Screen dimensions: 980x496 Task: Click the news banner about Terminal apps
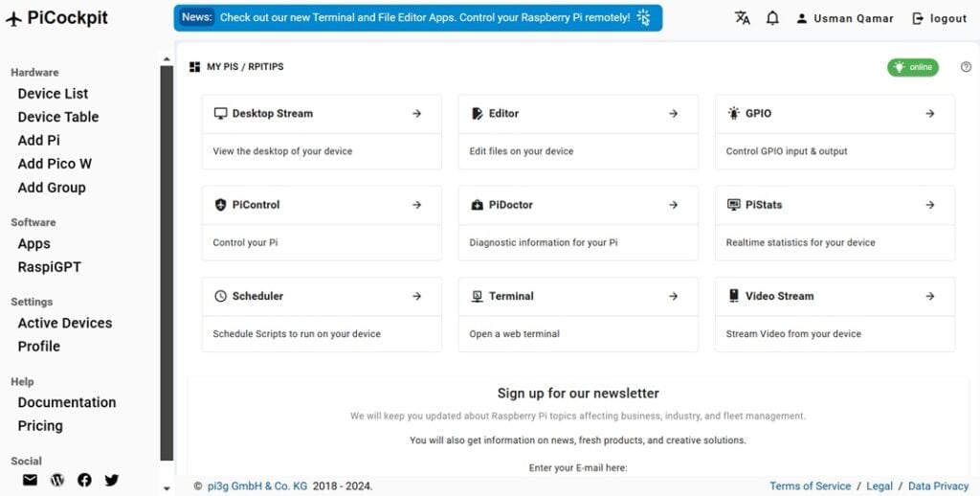pos(418,17)
